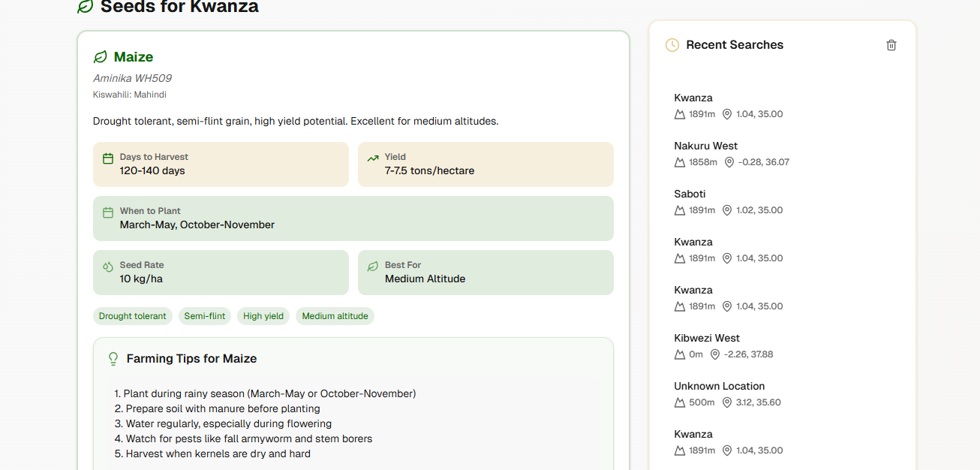Screen dimensions: 980x470
Task: Click the location pin under Nakuru West
Action: (x=729, y=162)
